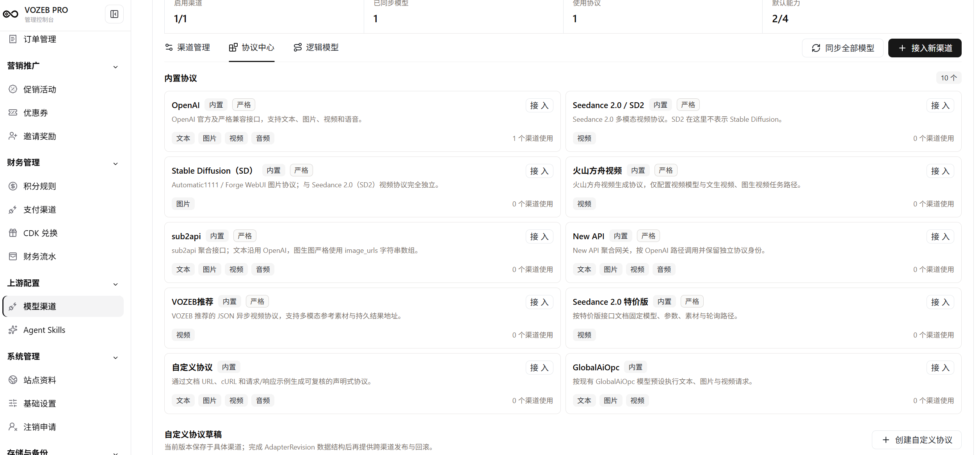Collapse the 财务管理 section

(116, 164)
